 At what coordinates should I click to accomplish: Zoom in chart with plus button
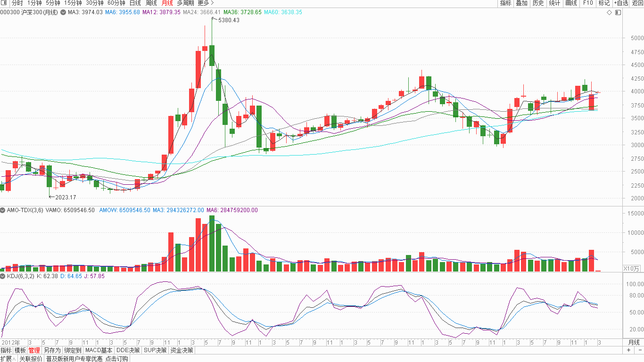click(628, 350)
